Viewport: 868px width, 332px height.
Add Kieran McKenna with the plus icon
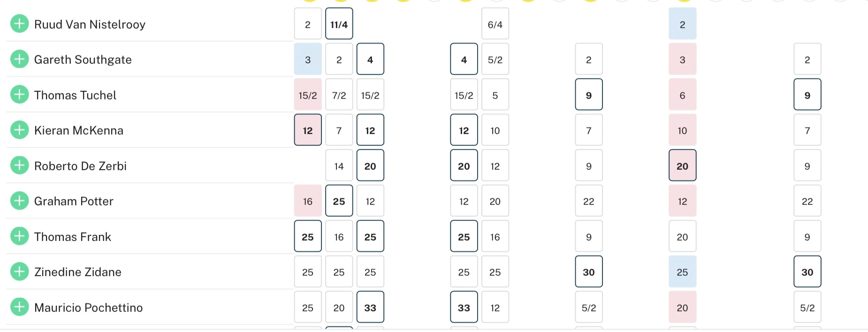(19, 130)
